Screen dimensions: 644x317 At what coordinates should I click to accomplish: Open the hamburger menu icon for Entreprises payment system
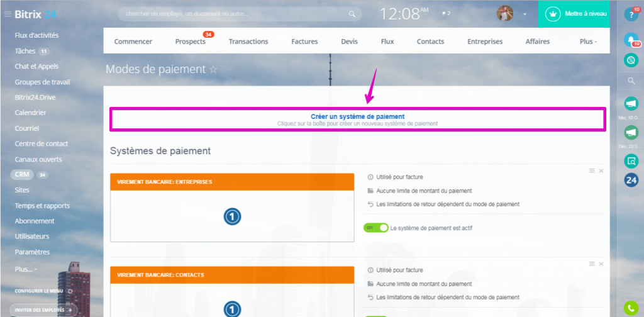pyautogui.click(x=592, y=171)
